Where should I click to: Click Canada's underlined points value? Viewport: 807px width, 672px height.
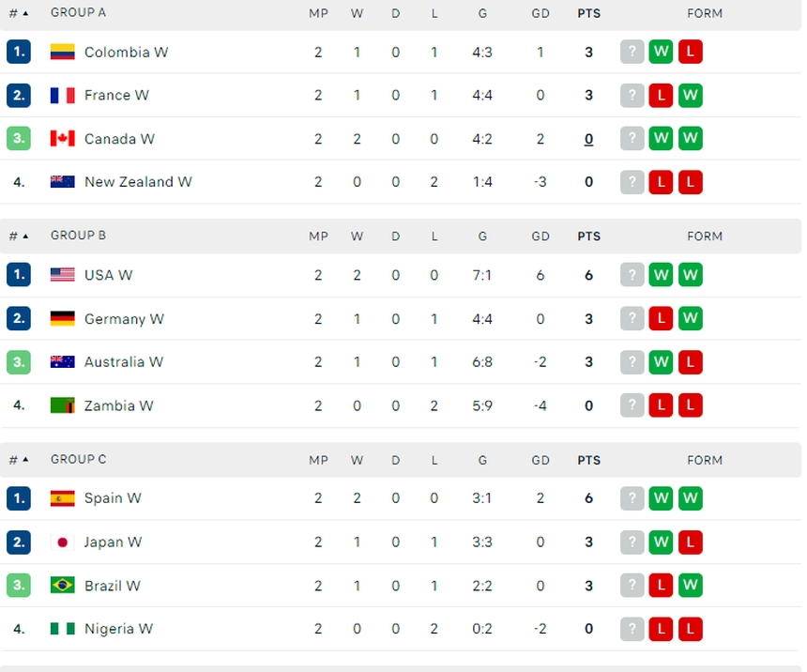[588, 139]
